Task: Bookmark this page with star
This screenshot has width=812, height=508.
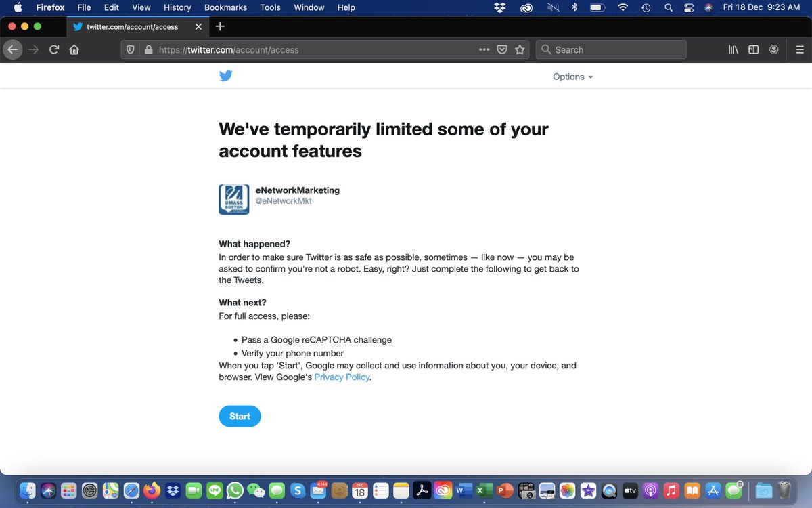Action: (x=520, y=49)
